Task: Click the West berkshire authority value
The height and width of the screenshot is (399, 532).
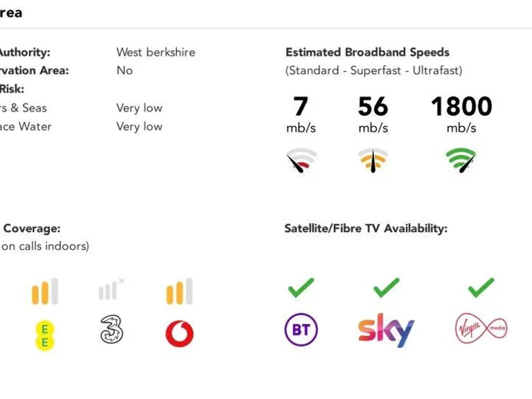Action: click(156, 53)
